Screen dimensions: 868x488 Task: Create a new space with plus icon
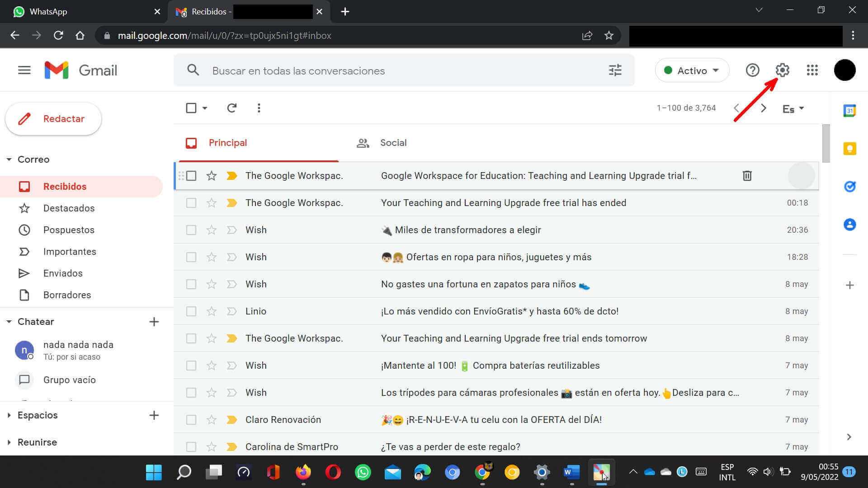tap(154, 415)
